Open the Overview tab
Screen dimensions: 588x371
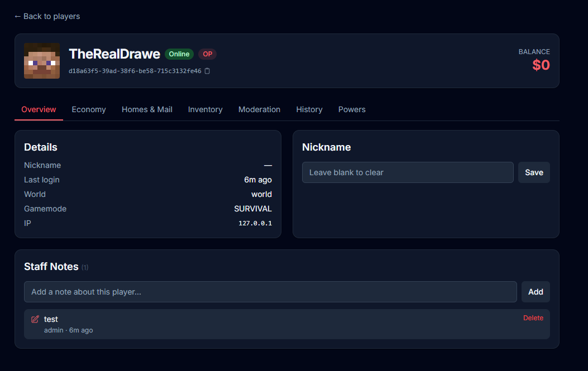click(39, 109)
